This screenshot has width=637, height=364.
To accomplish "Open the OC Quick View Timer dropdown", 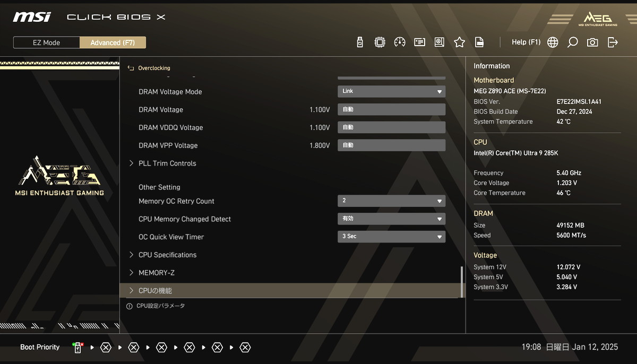I will (x=392, y=237).
